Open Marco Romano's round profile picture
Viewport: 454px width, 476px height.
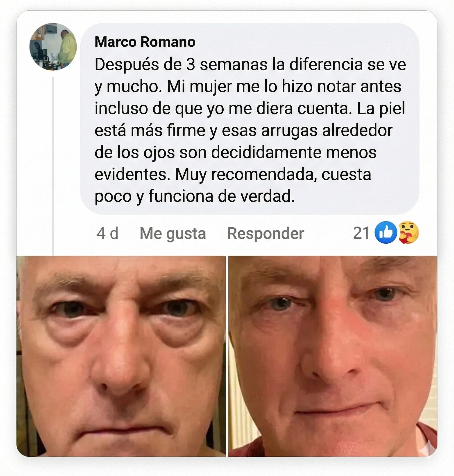pyautogui.click(x=53, y=47)
